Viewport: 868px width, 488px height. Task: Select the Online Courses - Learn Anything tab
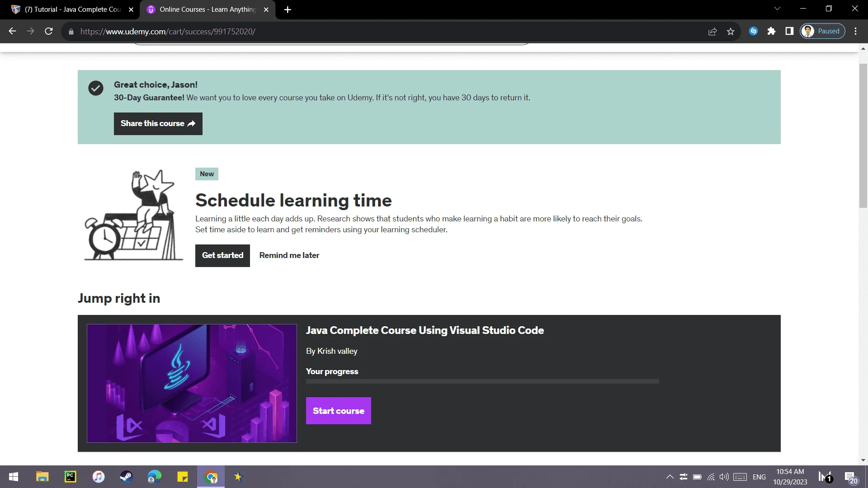(x=208, y=9)
